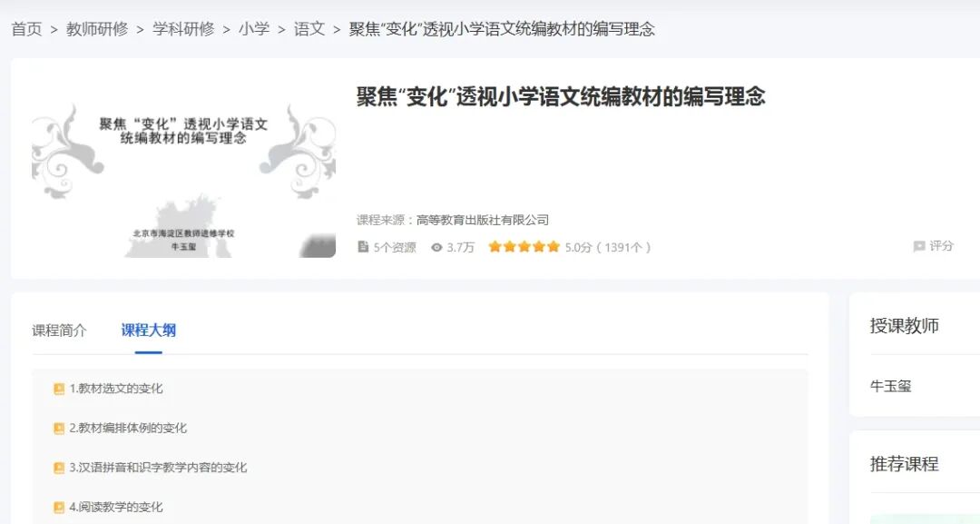Screen dimensions: 980x524
Task: Click the document icon before "2.教材编排体例的变化"
Action: (x=58, y=428)
